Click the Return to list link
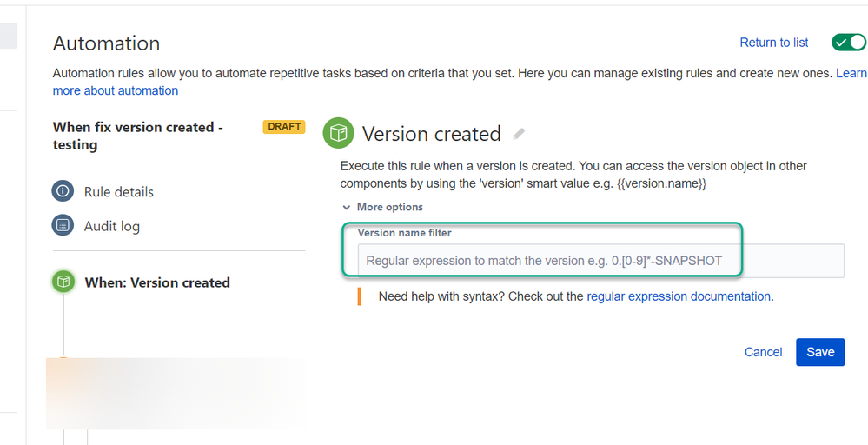The height and width of the screenshot is (445, 868). pos(774,43)
